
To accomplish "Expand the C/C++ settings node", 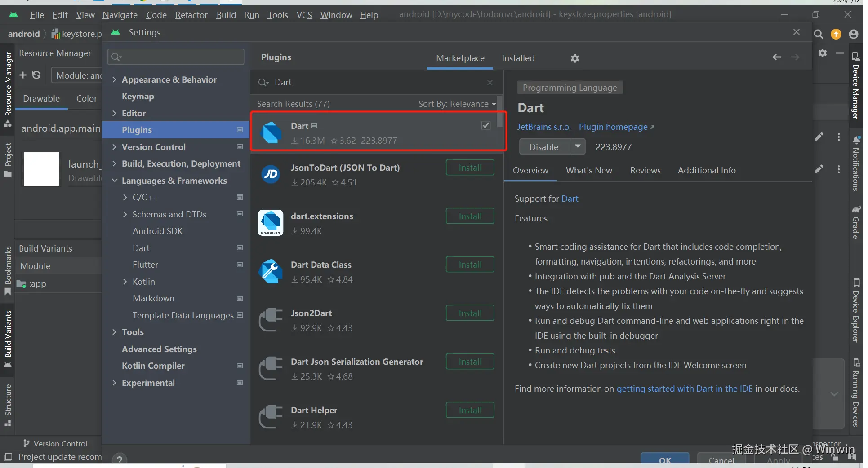I will tap(125, 198).
